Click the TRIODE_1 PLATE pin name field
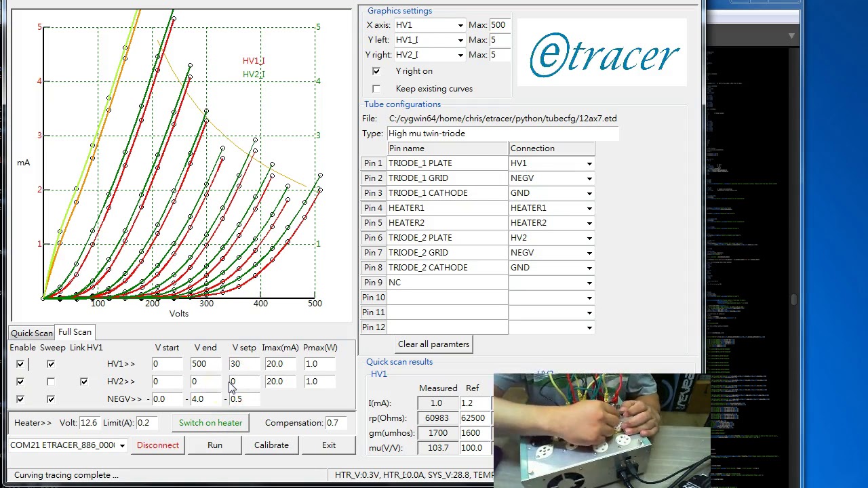Viewport: 868px width, 488px height. [x=448, y=163]
